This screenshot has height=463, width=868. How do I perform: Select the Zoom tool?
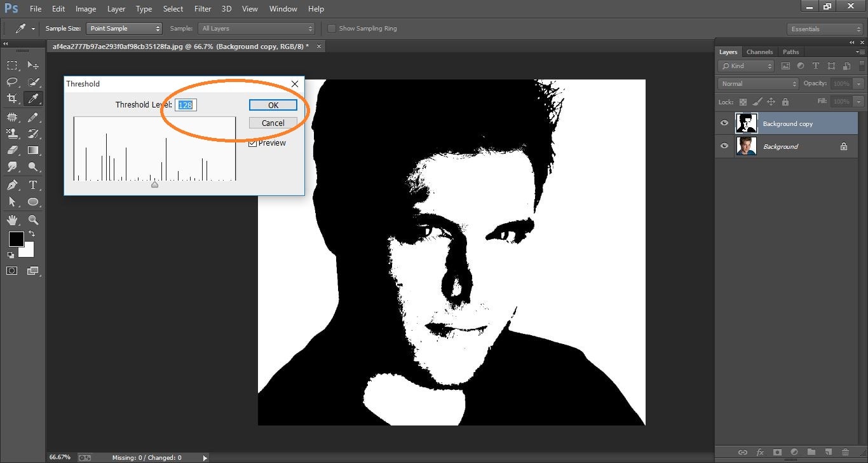click(x=33, y=220)
